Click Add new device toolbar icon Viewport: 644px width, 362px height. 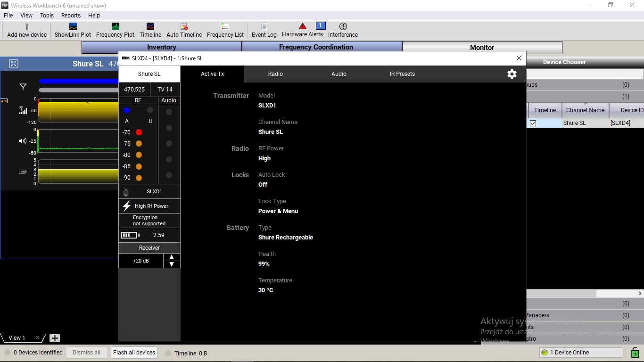coord(27,30)
